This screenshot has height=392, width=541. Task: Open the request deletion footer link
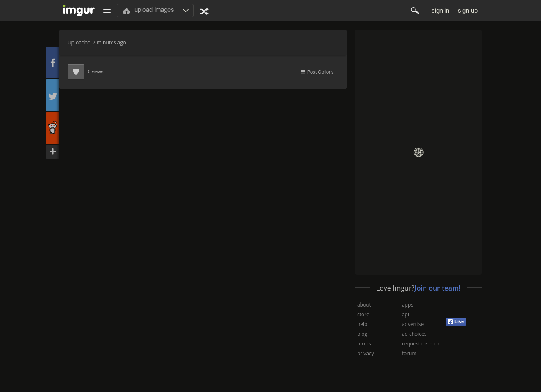(x=421, y=344)
